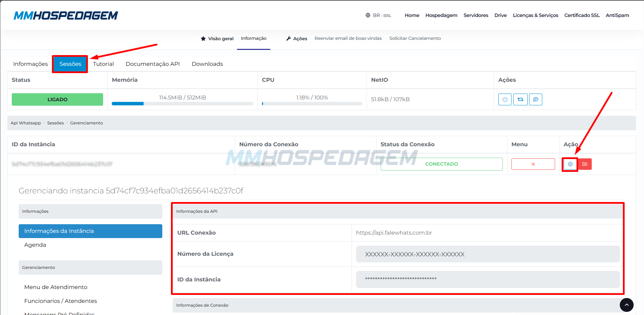Switch to the Informações tab
Viewport: 644px width, 315px height.
coord(30,64)
